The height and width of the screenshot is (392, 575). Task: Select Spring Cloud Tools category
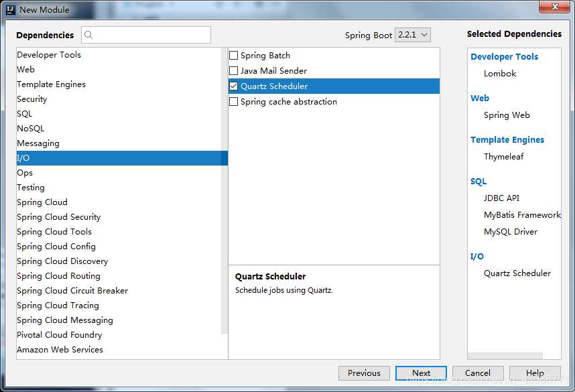(119, 232)
